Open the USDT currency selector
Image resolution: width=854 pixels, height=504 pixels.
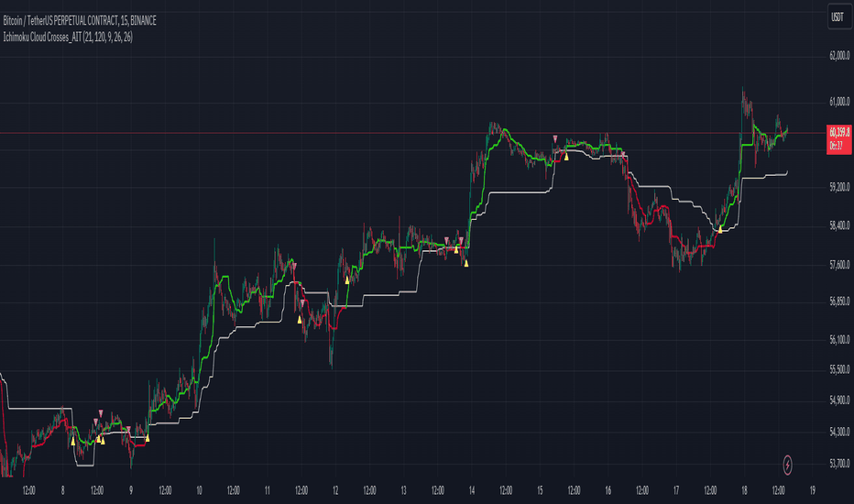pyautogui.click(x=838, y=16)
